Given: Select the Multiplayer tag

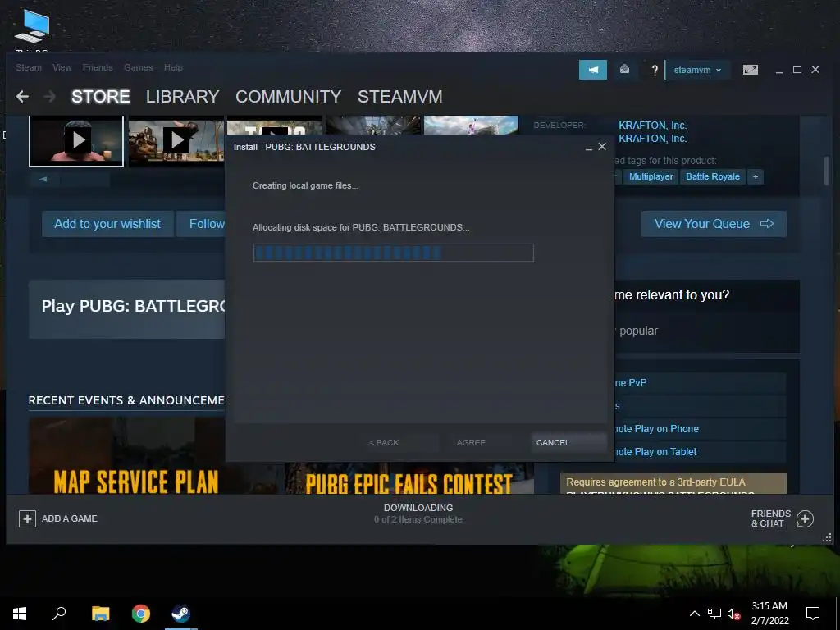Looking at the screenshot, I should pos(651,177).
